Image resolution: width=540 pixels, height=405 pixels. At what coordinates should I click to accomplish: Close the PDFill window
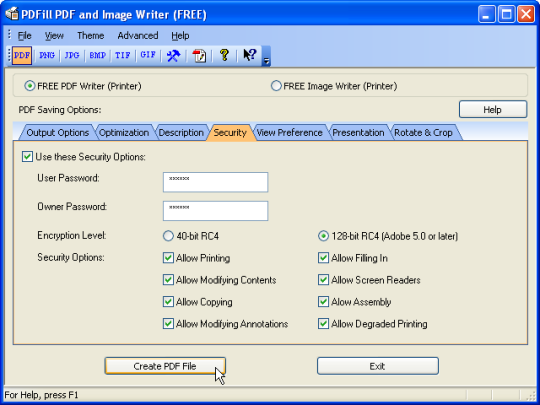tap(526, 14)
